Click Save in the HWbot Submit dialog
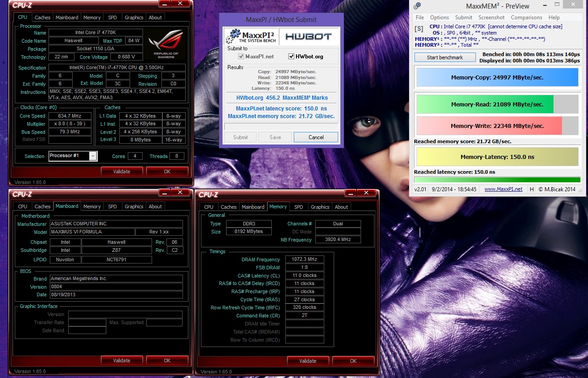The width and height of the screenshot is (588, 378). (275, 137)
